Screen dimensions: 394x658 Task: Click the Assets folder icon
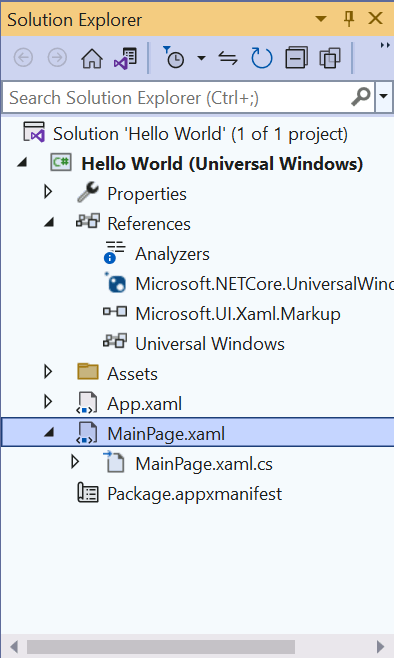88,372
